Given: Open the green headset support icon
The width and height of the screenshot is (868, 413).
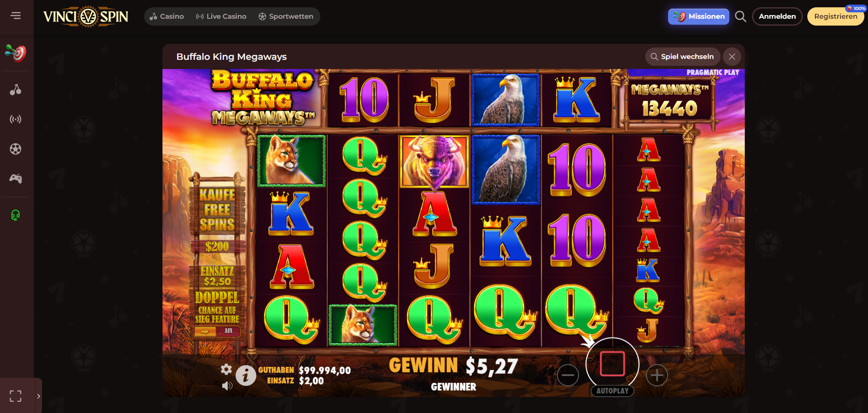Looking at the screenshot, I should pyautogui.click(x=16, y=215).
